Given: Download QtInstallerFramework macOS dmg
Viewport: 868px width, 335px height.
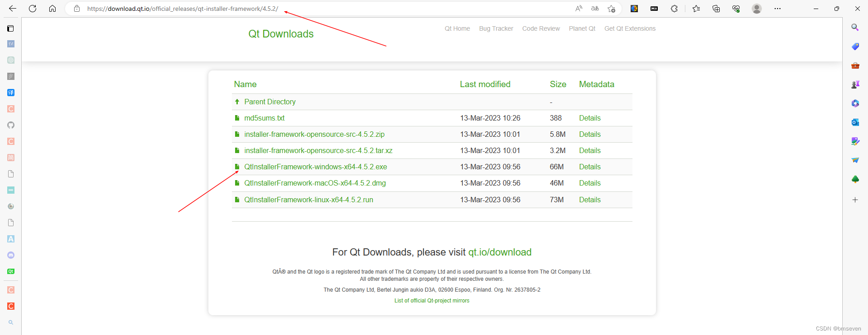Looking at the screenshot, I should point(315,183).
